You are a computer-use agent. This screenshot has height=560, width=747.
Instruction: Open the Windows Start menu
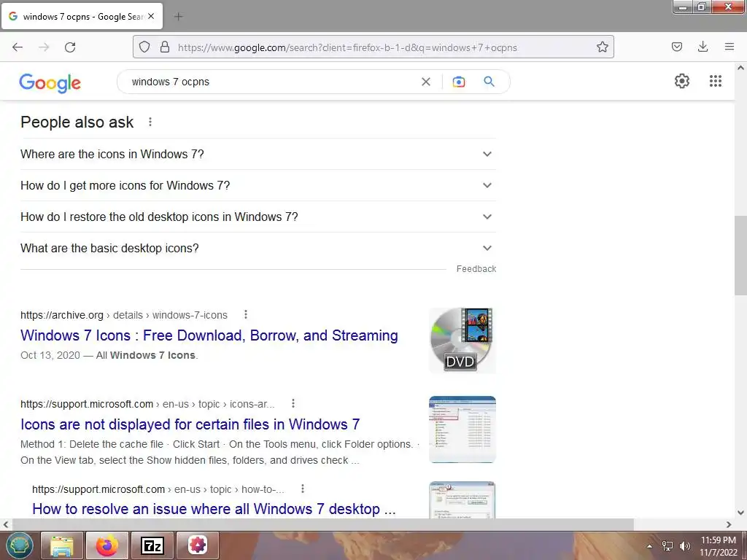19,545
